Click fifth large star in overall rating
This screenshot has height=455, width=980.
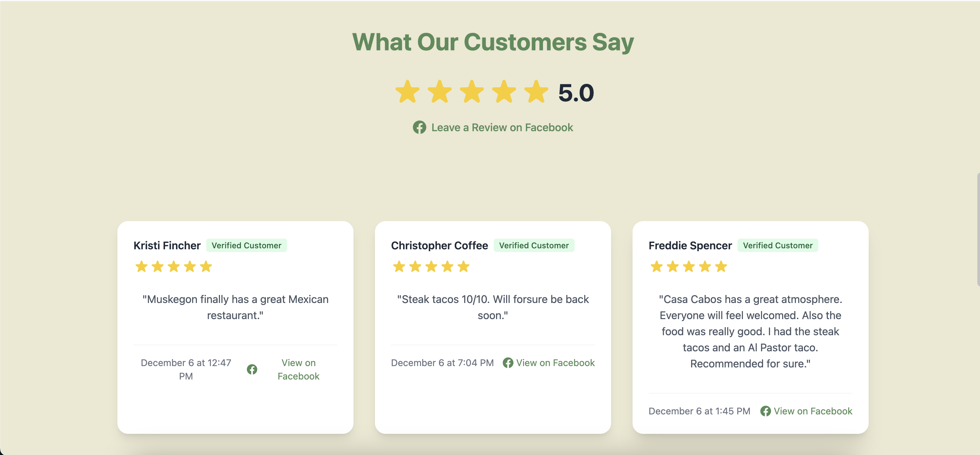536,92
